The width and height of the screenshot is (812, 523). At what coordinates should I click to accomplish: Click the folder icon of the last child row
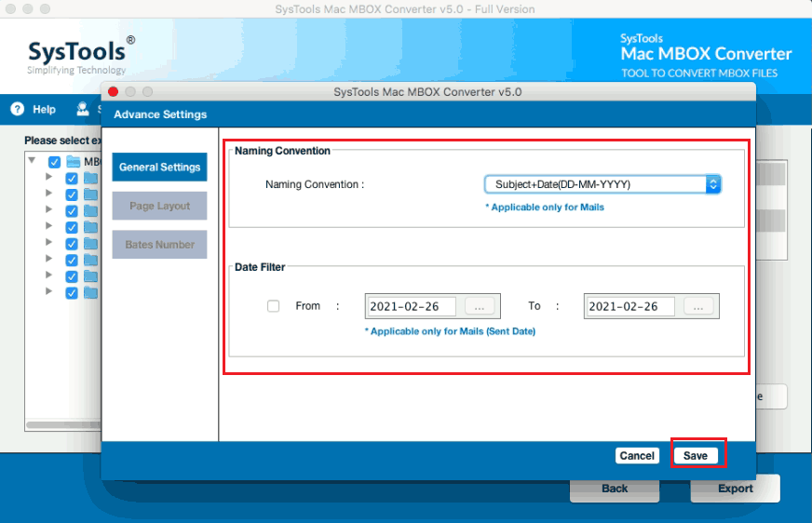pyautogui.click(x=90, y=293)
